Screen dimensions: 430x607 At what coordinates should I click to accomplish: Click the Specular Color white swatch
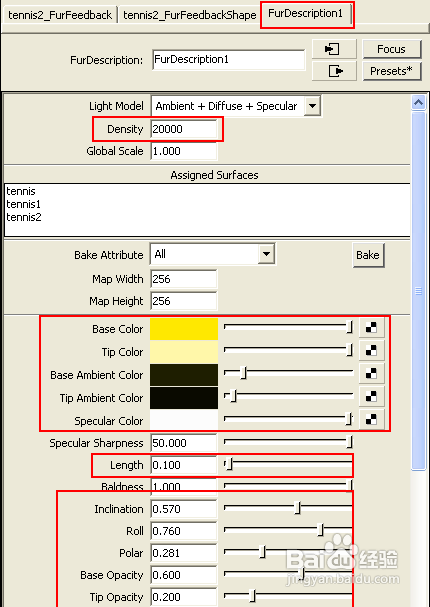184,420
